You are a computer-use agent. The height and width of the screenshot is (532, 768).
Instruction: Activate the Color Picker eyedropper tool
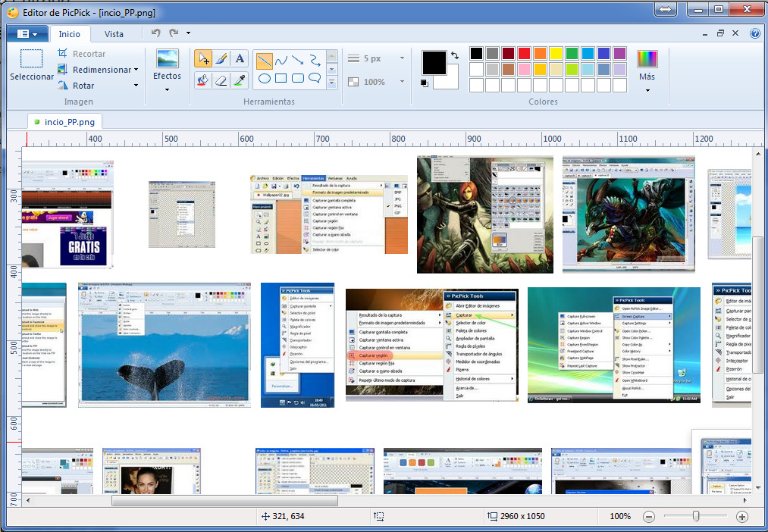[240, 80]
